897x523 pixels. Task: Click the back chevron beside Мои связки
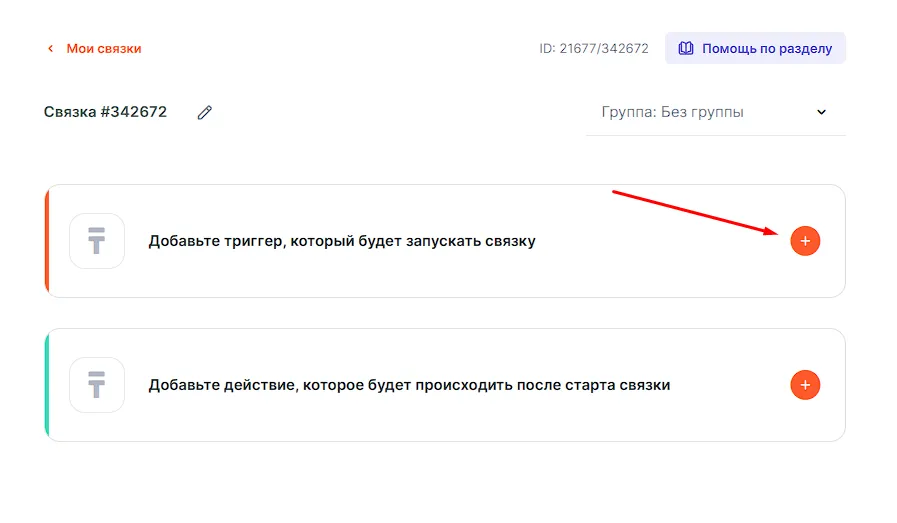[50, 48]
